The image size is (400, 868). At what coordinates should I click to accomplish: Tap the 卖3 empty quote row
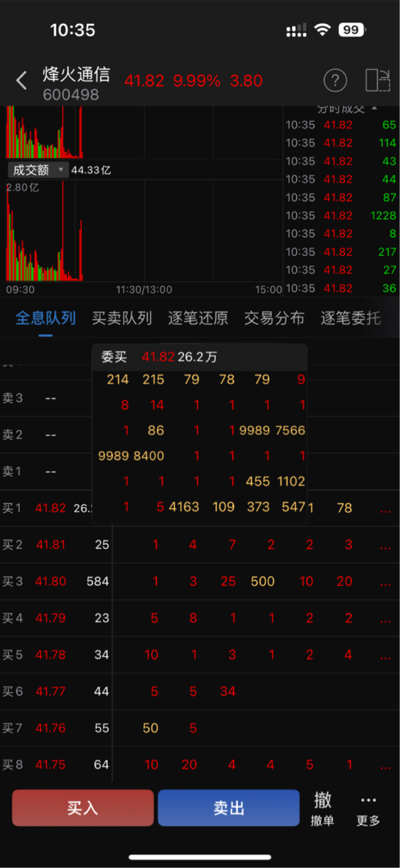[46, 398]
